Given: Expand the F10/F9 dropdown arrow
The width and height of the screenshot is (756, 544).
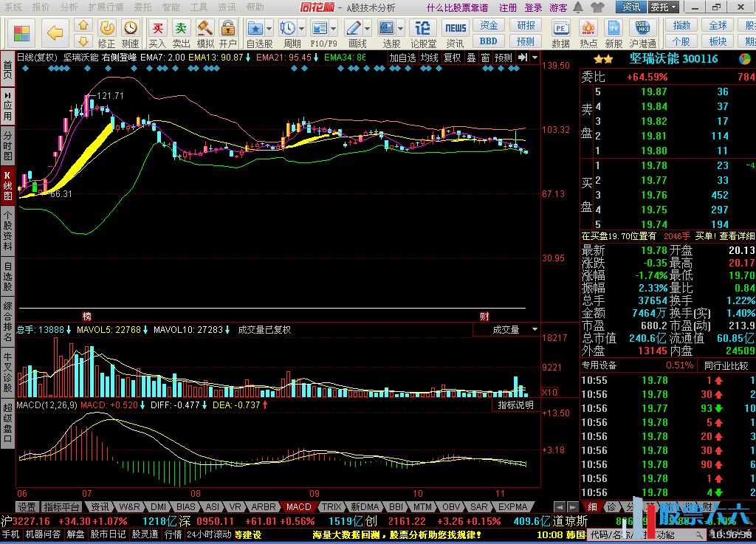Looking at the screenshot, I should tap(334, 29).
